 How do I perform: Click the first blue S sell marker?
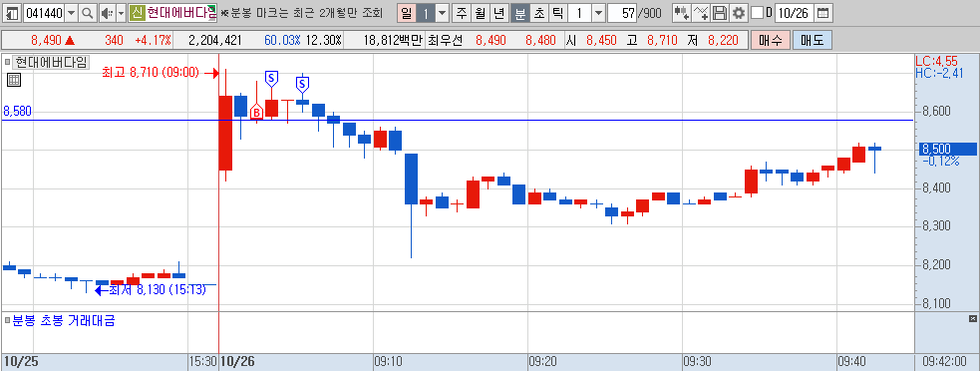tap(271, 78)
